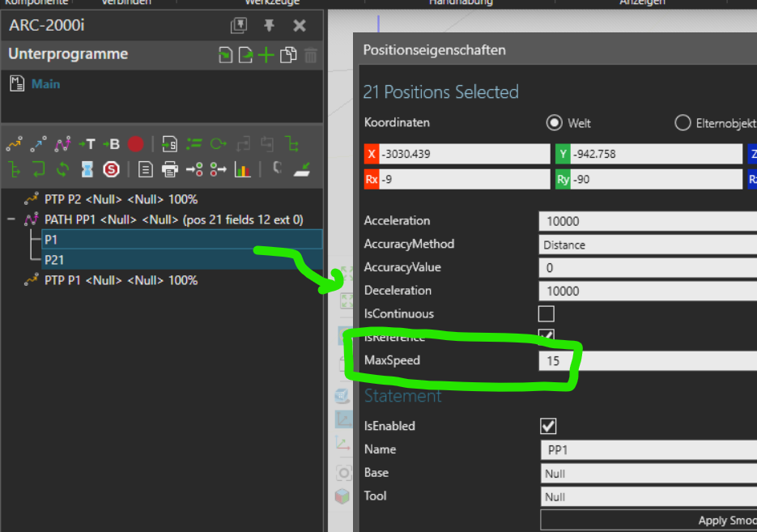
Task: Click the Acceleration field showing 10000
Action: click(648, 221)
